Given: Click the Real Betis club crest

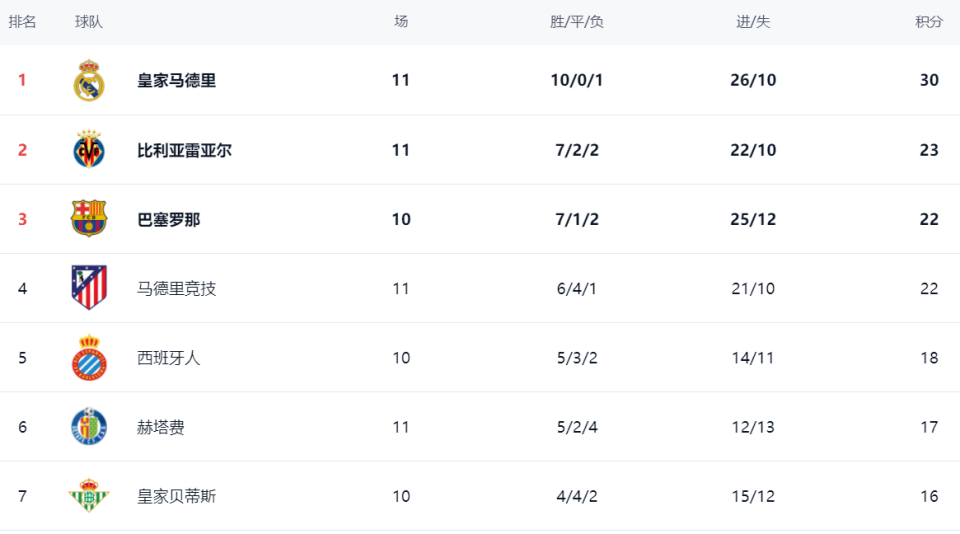Looking at the screenshot, I should (x=89, y=496).
